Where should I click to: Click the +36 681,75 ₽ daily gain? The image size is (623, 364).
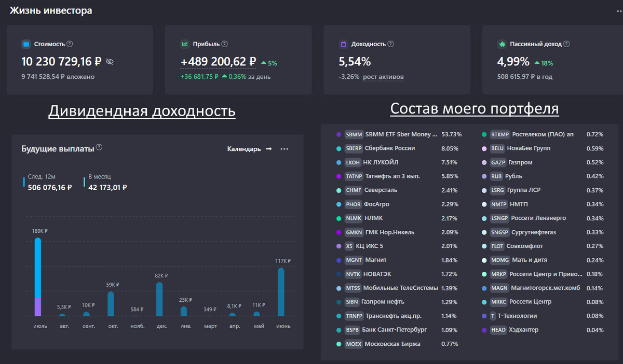point(199,77)
